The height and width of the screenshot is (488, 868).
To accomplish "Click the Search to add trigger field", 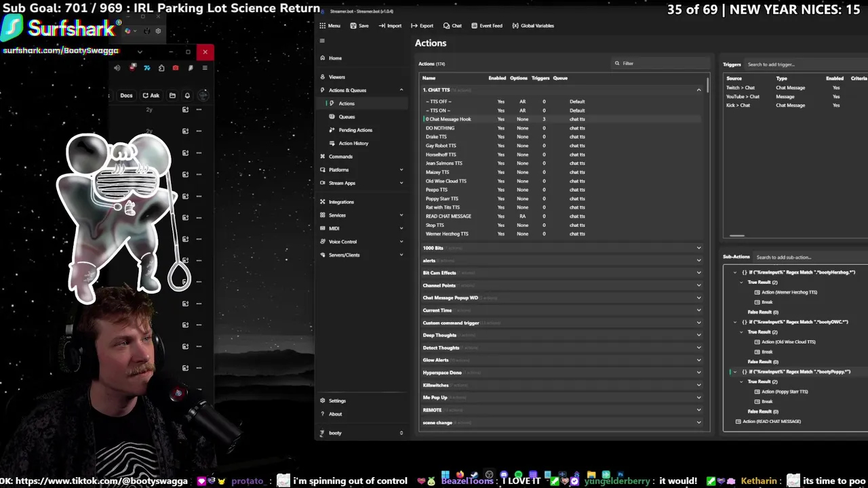I will coord(806,64).
